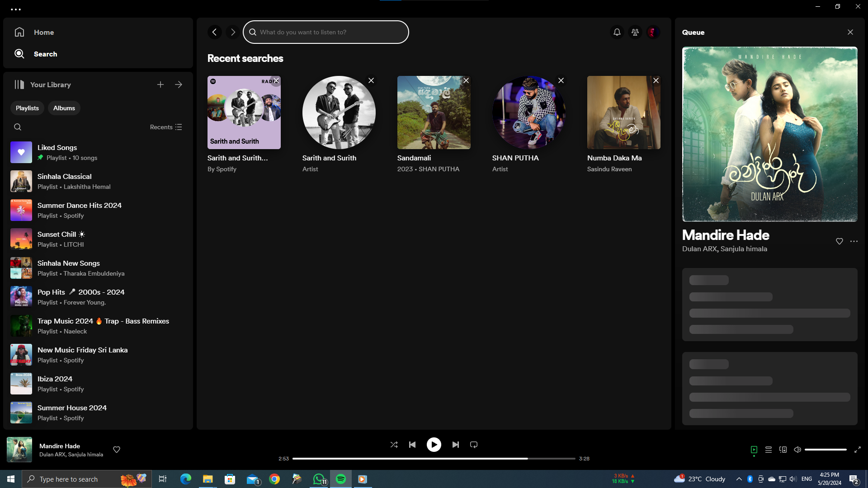Toggle the Queue list icon

(x=769, y=450)
